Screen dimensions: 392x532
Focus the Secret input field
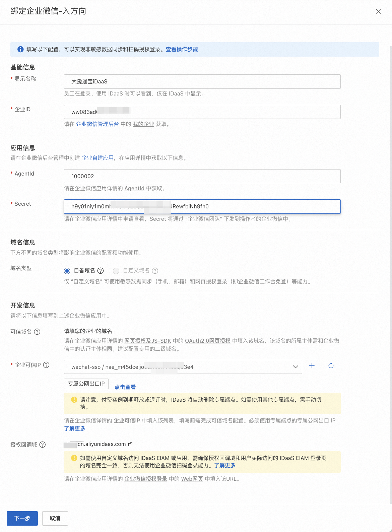pos(202,206)
